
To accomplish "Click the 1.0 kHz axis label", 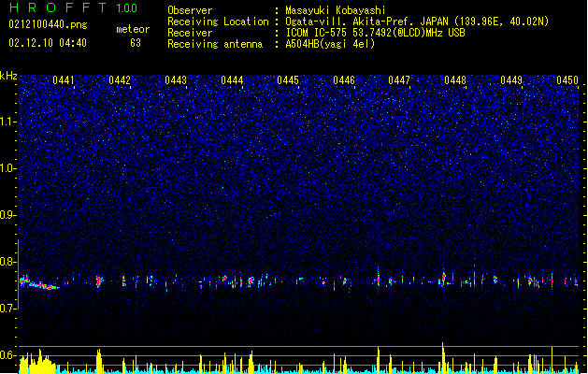I will click(8, 168).
